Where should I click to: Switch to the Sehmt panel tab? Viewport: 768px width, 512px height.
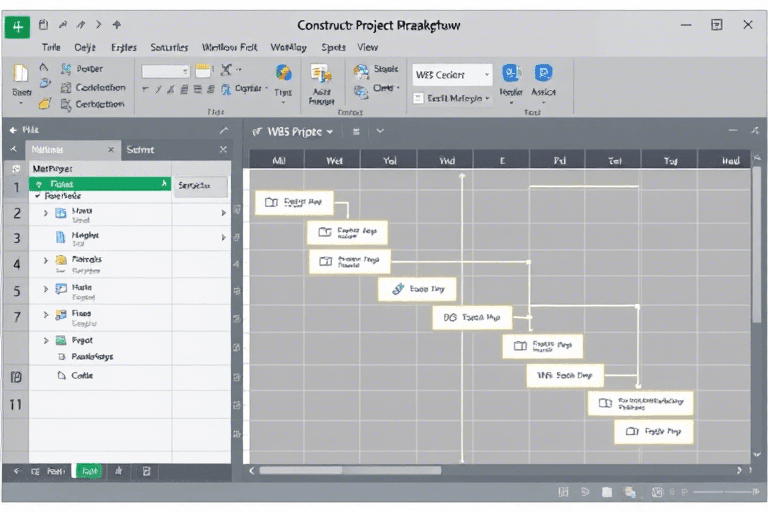(x=140, y=149)
